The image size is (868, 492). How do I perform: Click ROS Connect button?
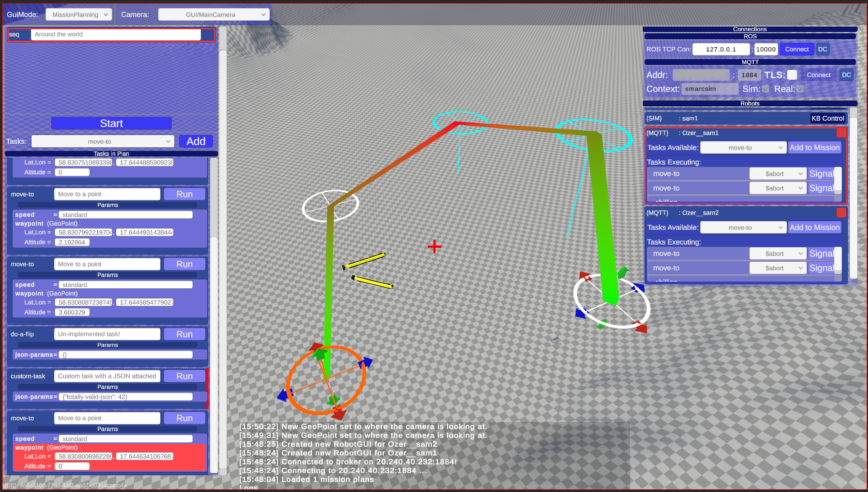click(796, 49)
